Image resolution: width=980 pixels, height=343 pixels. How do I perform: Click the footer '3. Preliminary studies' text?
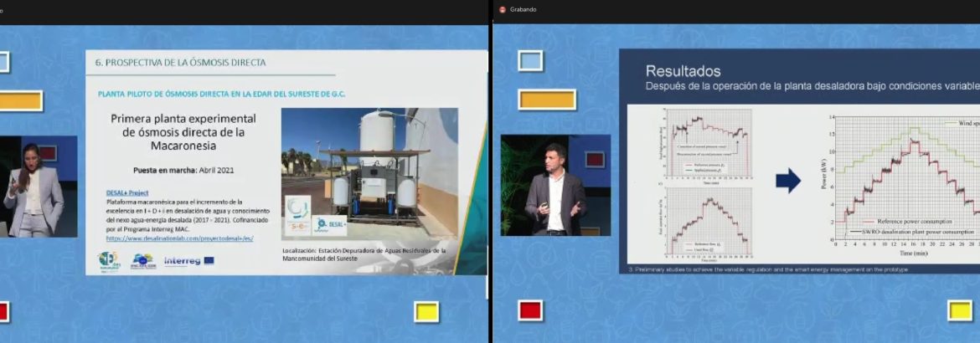(767, 269)
